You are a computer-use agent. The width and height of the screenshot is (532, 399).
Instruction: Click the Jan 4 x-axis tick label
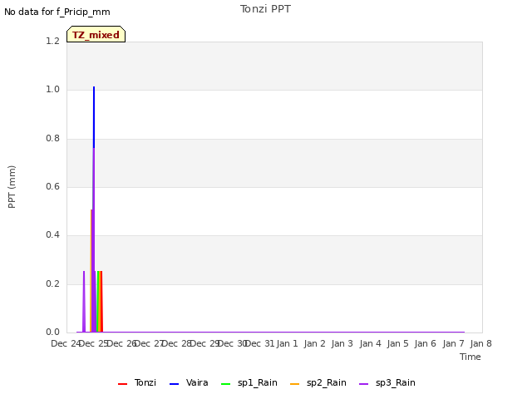[370, 343]
